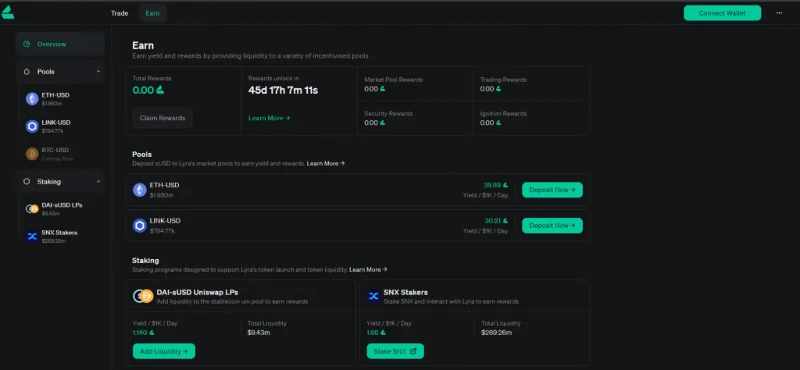Open SNX Stakers from the sidebar
The width and height of the screenshot is (800, 370).
pyautogui.click(x=60, y=236)
